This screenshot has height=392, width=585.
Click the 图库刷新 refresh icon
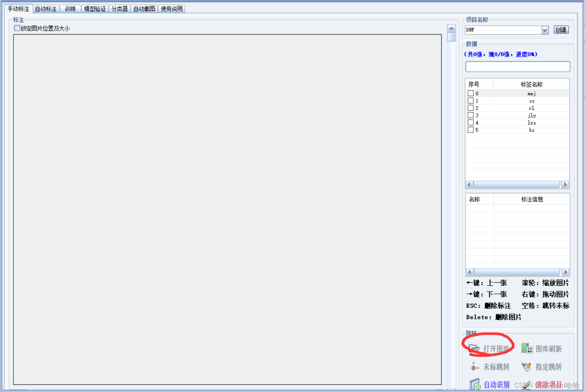(527, 349)
